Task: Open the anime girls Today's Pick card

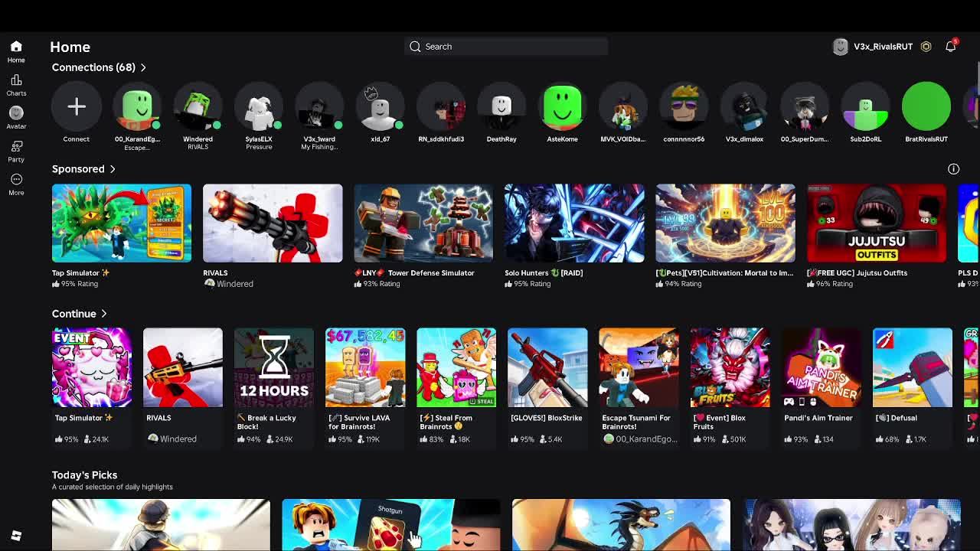Action: click(x=851, y=525)
